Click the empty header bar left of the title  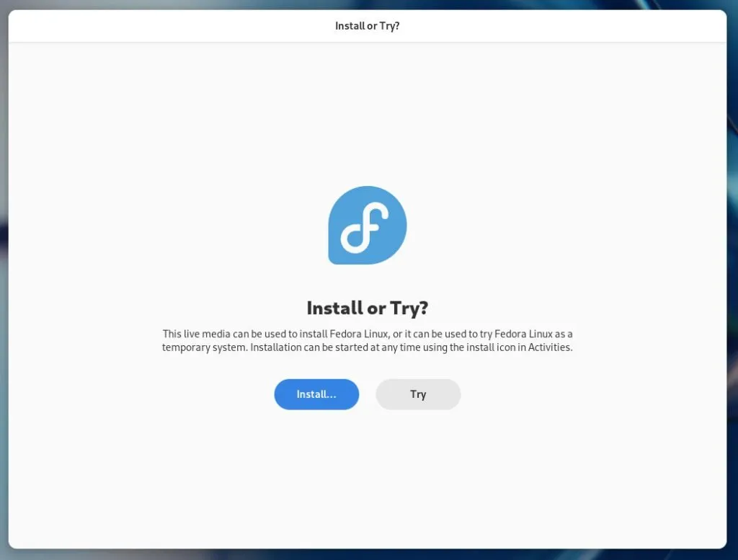pyautogui.click(x=169, y=26)
